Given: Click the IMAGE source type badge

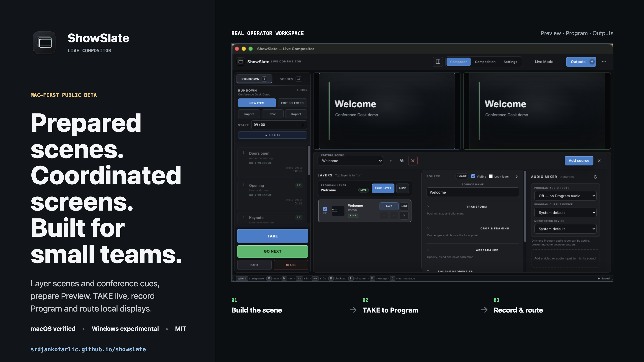Looking at the screenshot, I should (462, 176).
